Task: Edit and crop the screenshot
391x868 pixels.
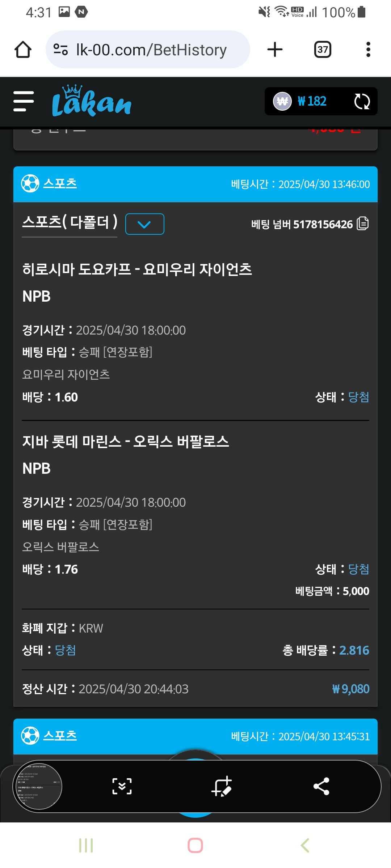Action: (222, 786)
